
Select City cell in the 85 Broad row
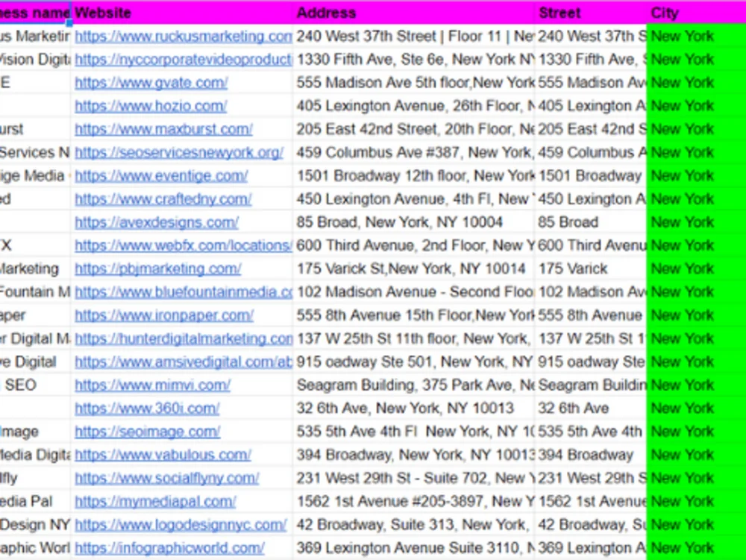pyautogui.click(x=696, y=222)
